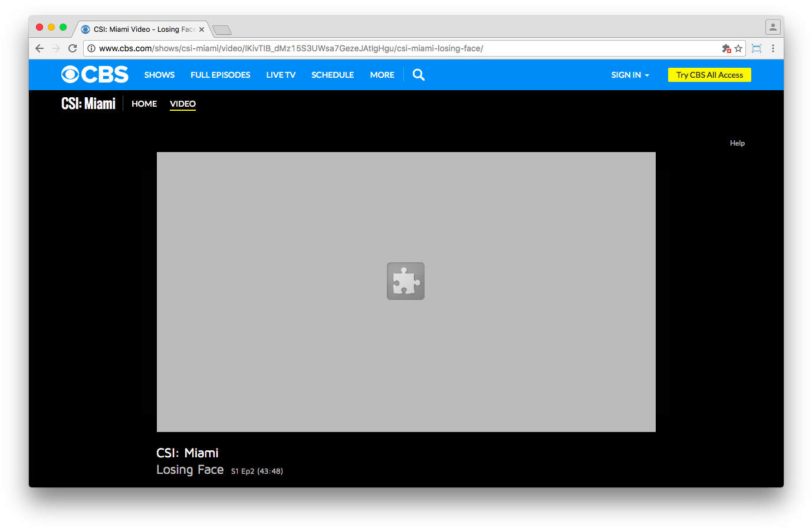This screenshot has width=812, height=531.
Task: Click Try CBS All Access button
Action: coord(709,75)
